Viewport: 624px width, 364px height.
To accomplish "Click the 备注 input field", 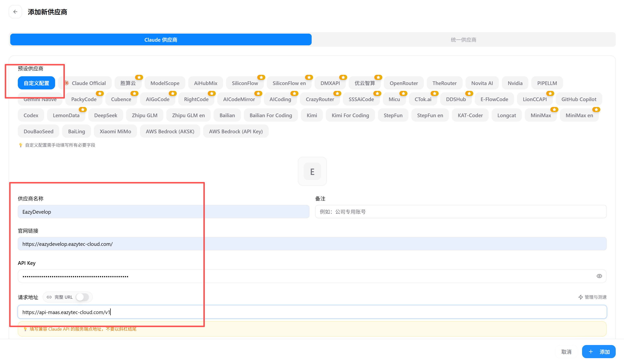I will pos(461,211).
